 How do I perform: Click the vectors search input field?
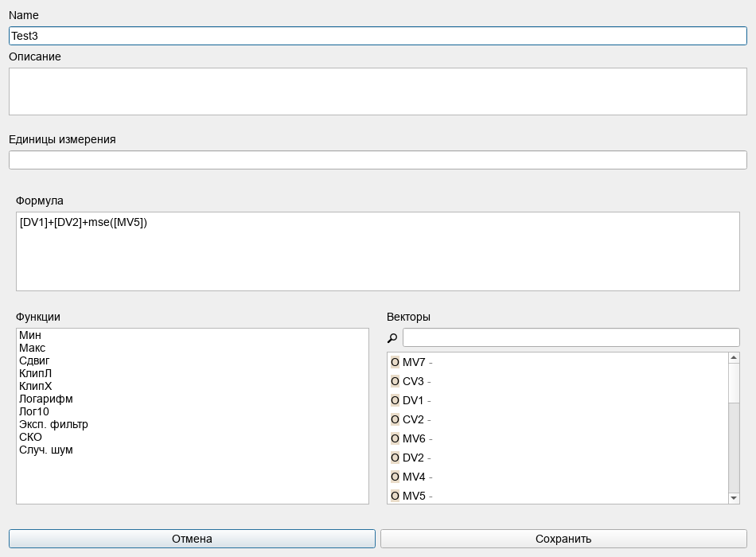(571, 337)
